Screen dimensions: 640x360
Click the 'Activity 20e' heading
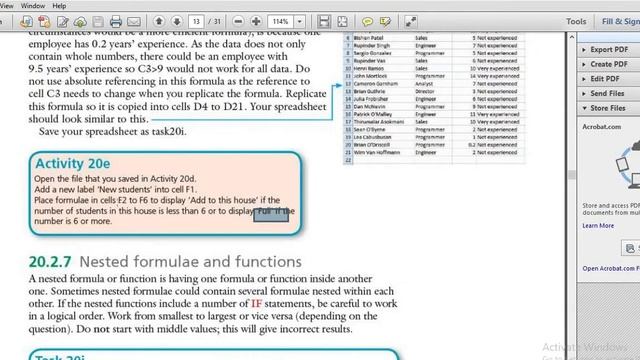(x=73, y=164)
